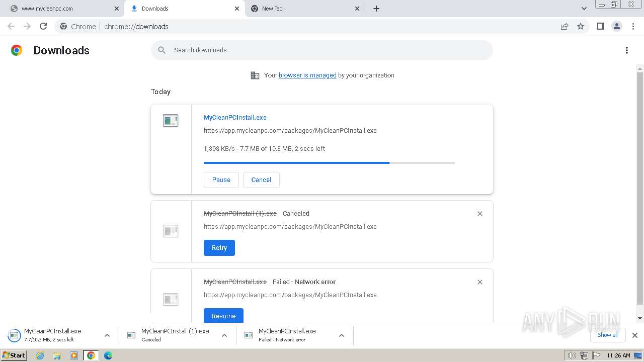The image size is (644, 362).
Task: Open the profile avatar menu
Action: point(616,26)
